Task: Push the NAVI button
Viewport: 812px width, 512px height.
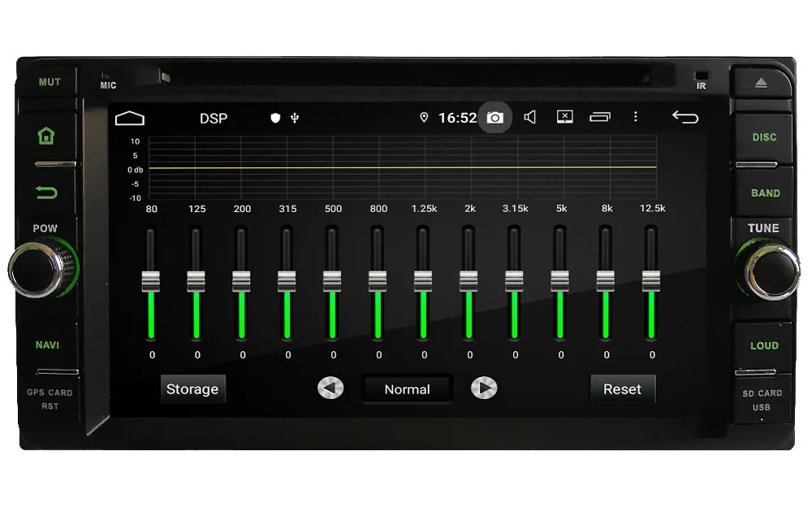Action: tap(47, 345)
